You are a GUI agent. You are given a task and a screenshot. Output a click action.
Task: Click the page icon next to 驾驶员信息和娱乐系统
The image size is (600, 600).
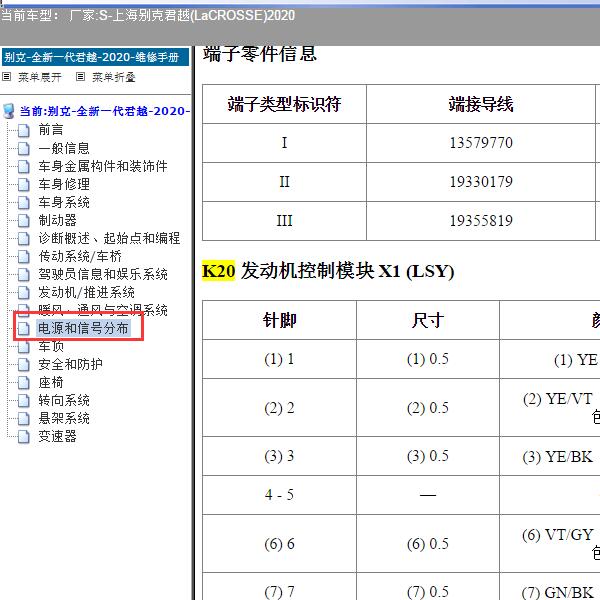point(24,274)
